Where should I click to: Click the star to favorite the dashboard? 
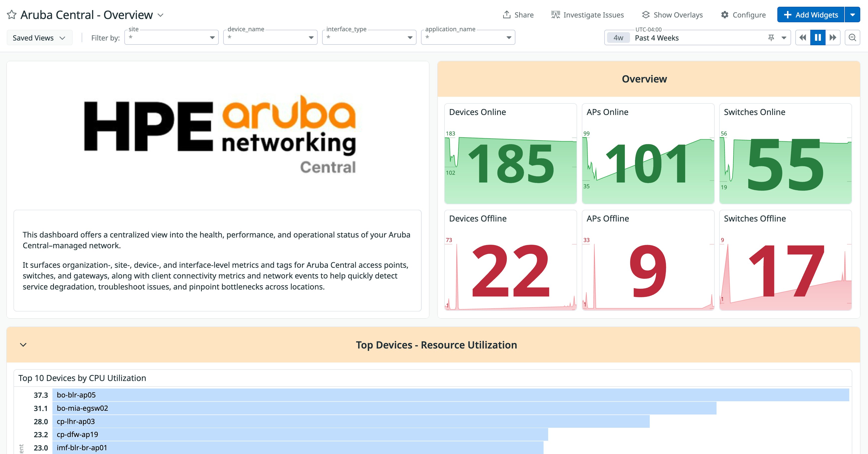point(11,14)
